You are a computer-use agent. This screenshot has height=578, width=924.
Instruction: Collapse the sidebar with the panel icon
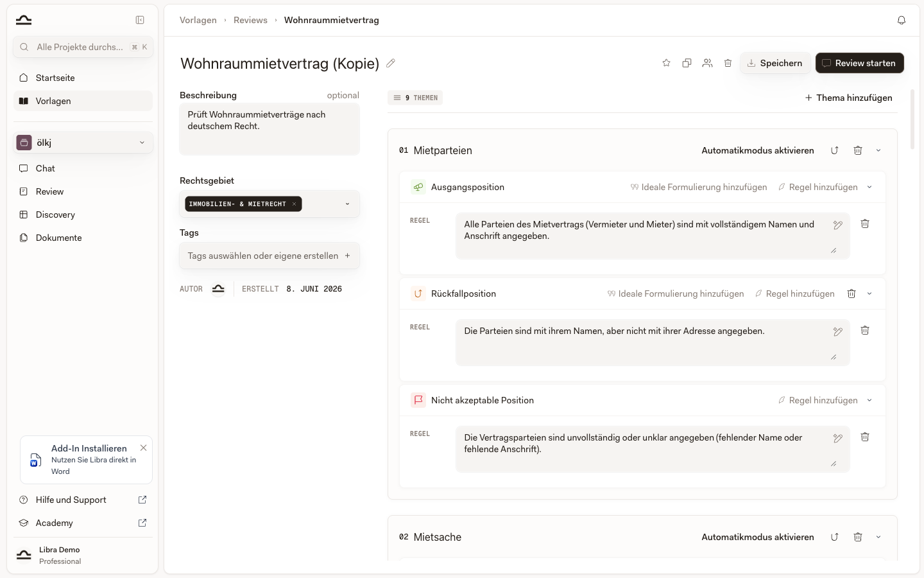140,20
